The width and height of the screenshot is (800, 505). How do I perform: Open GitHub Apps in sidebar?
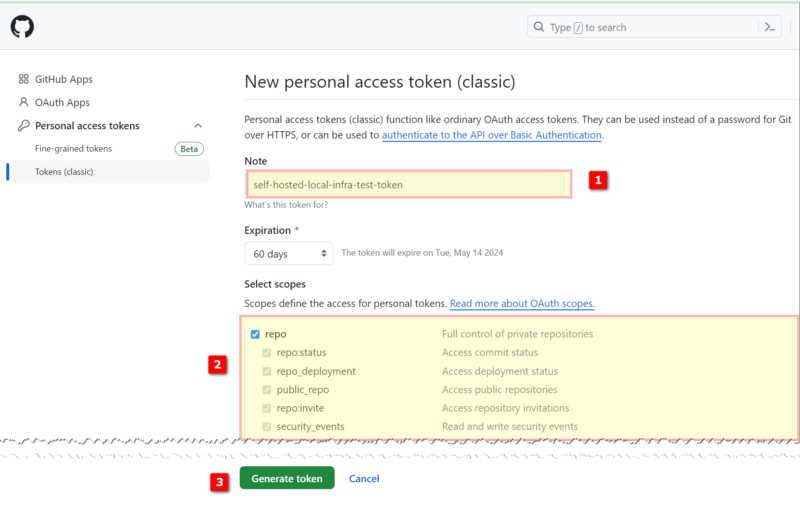click(x=63, y=79)
